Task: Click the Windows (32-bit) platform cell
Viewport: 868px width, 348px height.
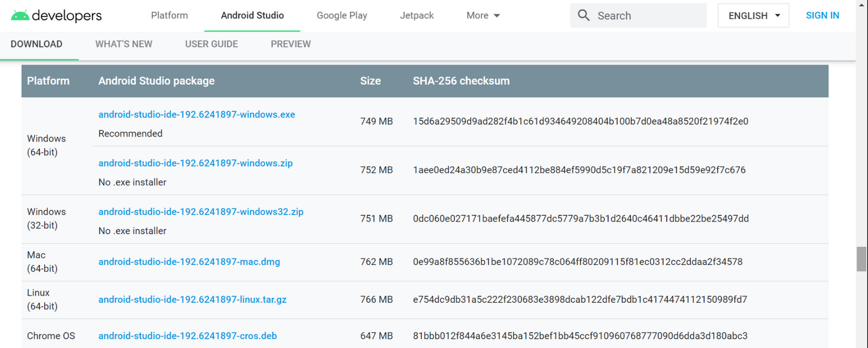Action: point(46,219)
